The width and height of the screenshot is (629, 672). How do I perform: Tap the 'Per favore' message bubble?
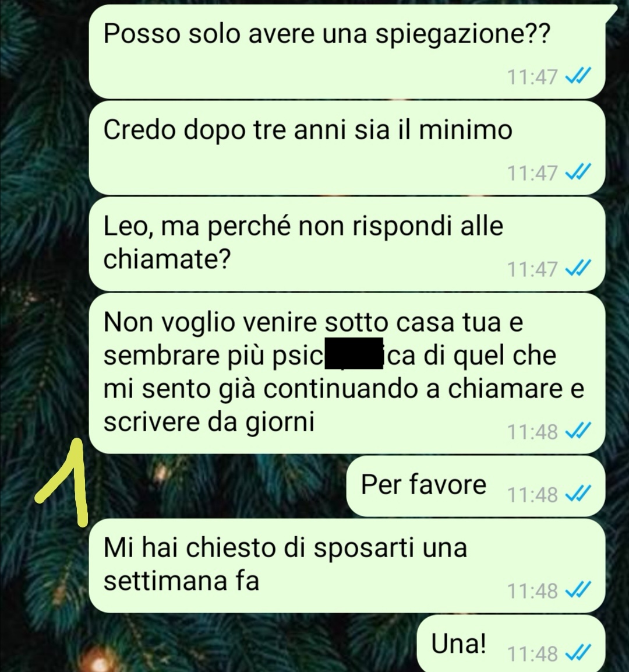click(476, 486)
